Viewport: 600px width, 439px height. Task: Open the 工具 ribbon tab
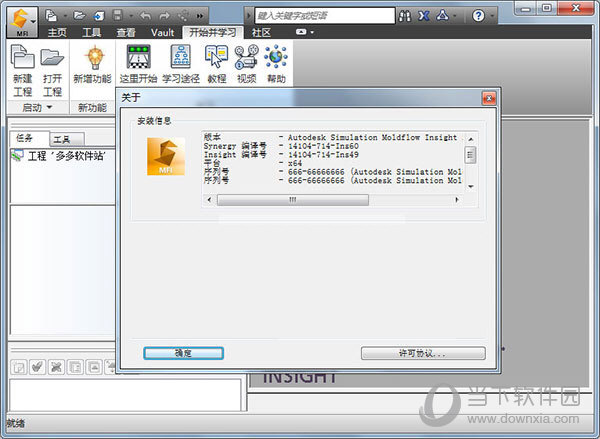(x=92, y=33)
